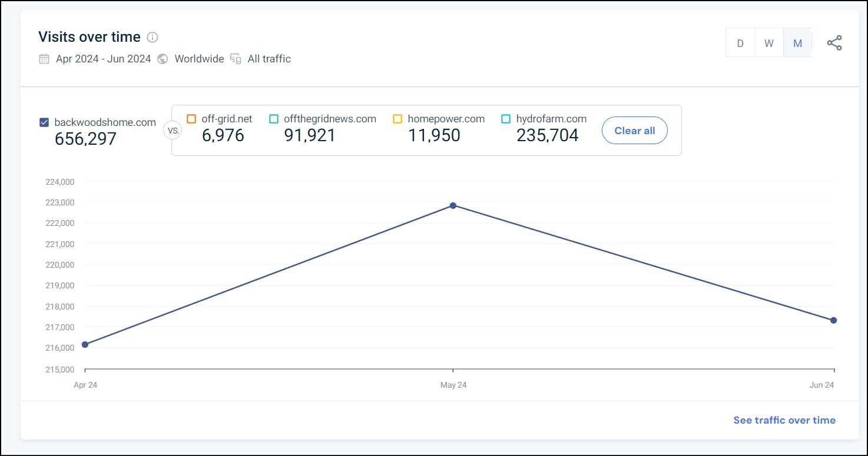This screenshot has width=868, height=456.
Task: Switch to weekly view W
Action: [x=769, y=43]
